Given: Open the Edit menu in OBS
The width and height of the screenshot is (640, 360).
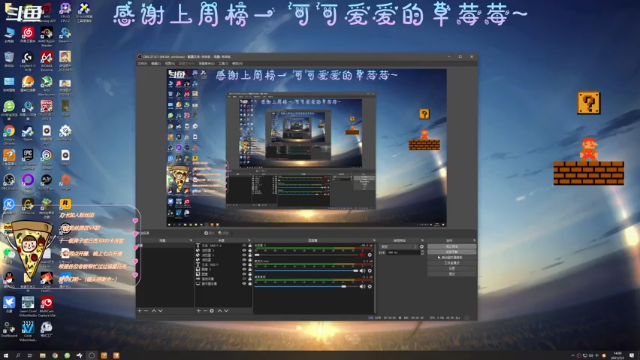Looking at the screenshot, I should coord(156,64).
